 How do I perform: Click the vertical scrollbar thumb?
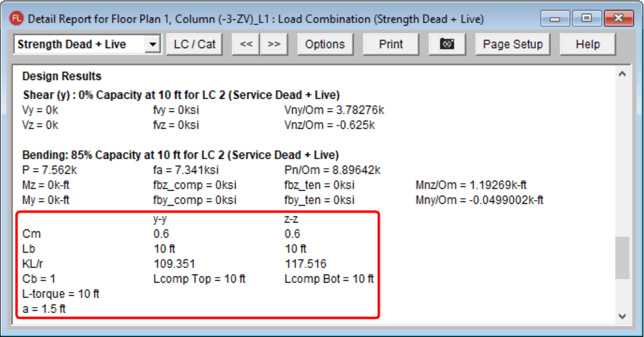pyautogui.click(x=622, y=258)
